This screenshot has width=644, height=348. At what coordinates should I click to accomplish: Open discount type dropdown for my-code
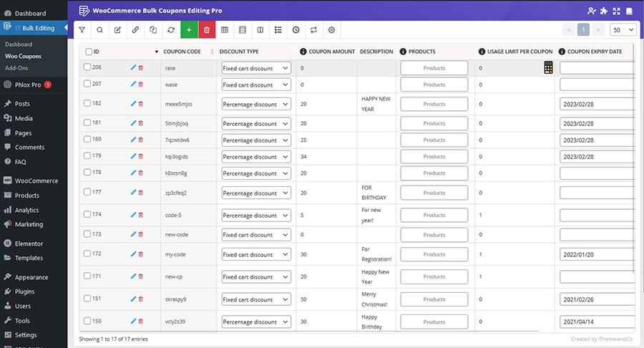click(x=256, y=254)
